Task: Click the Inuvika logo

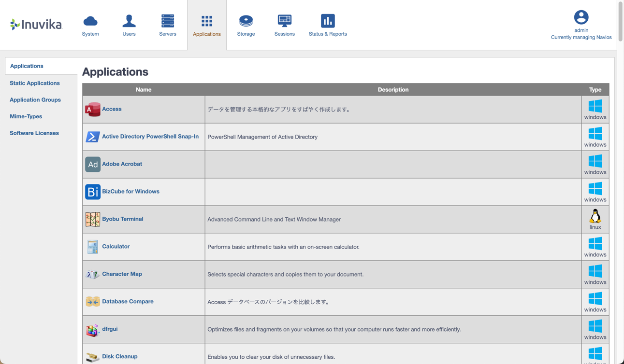Action: click(36, 24)
